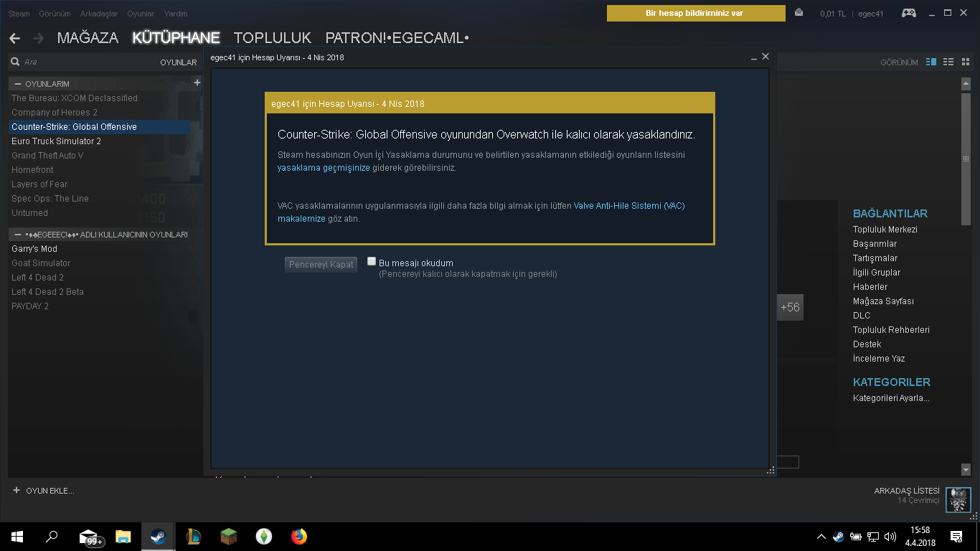The image size is (980, 551).
Task: Open the friends list avatar
Action: tap(958, 500)
